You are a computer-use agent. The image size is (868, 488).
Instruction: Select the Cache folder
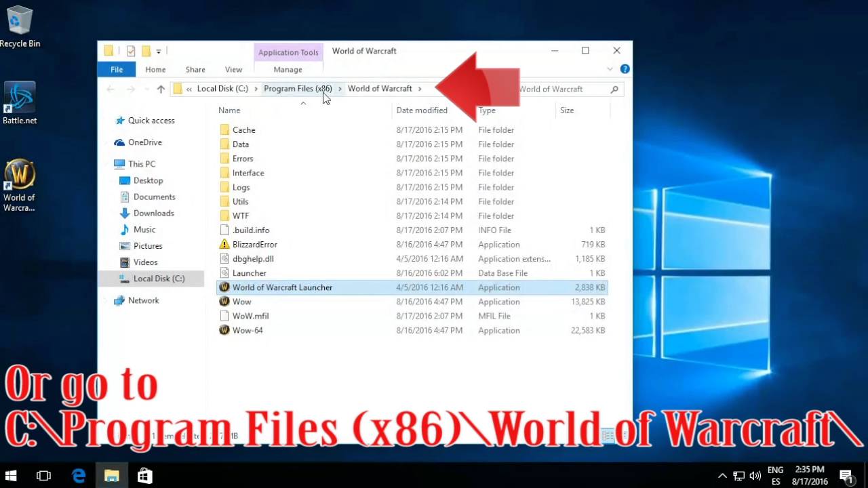pos(243,130)
